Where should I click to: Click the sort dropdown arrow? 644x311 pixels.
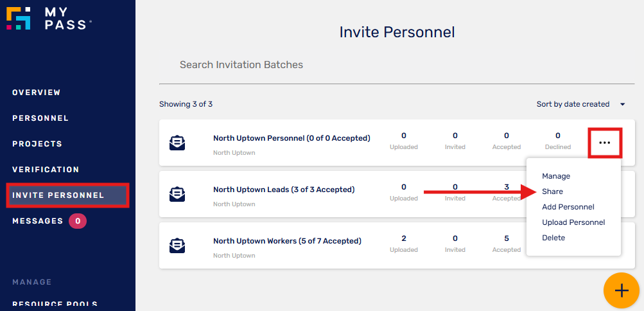coord(622,104)
